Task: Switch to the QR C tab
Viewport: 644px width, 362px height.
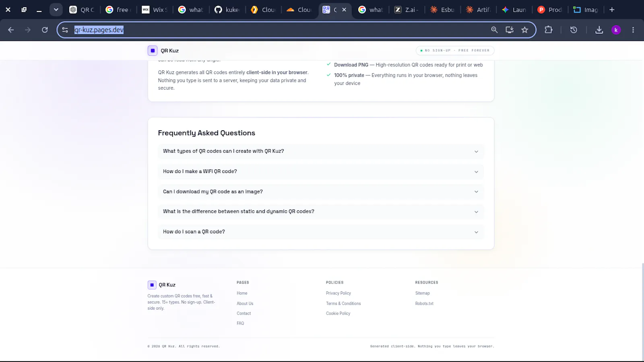Action: (82, 10)
